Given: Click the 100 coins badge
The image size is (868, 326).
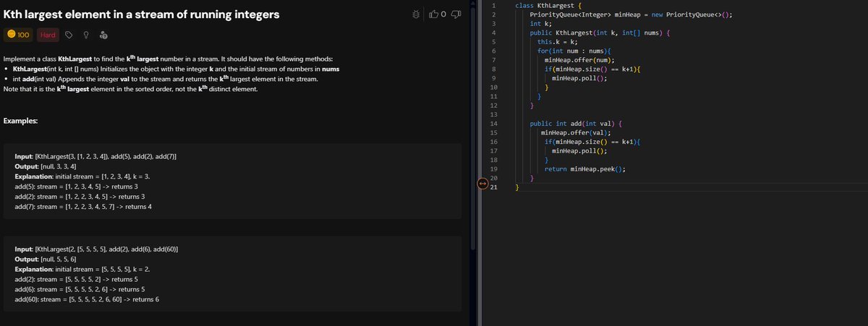Looking at the screenshot, I should coord(18,35).
